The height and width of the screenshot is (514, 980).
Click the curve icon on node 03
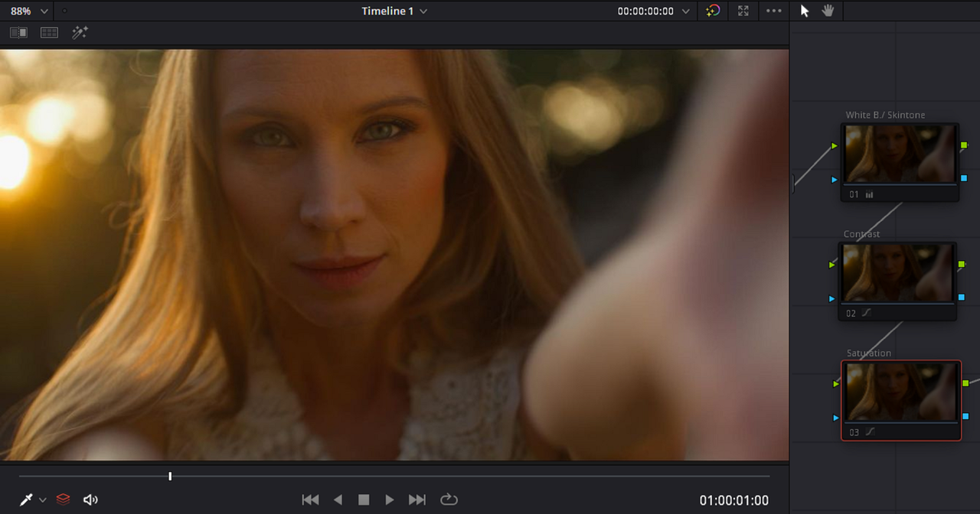[x=870, y=432]
